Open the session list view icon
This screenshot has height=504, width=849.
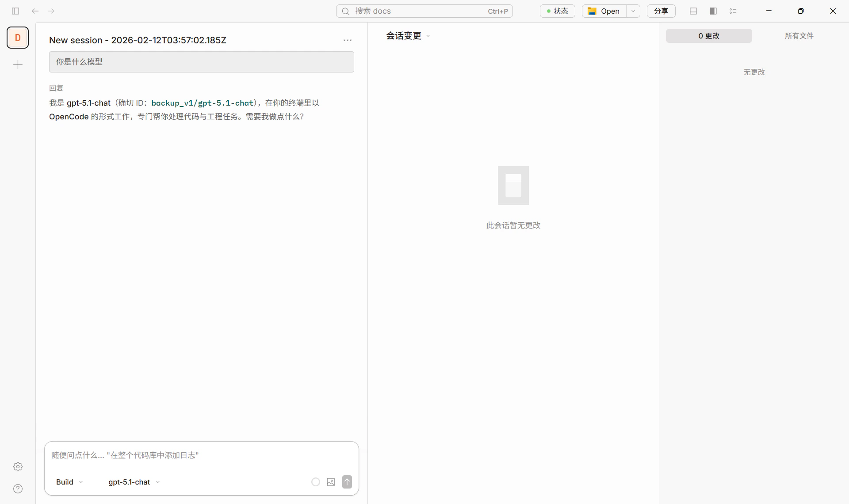click(x=733, y=11)
